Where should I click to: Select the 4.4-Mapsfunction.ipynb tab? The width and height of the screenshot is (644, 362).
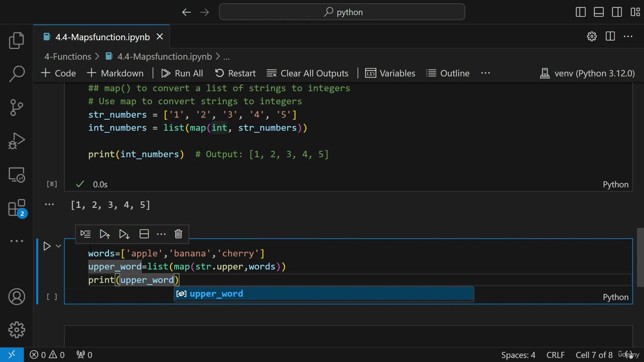(x=102, y=37)
